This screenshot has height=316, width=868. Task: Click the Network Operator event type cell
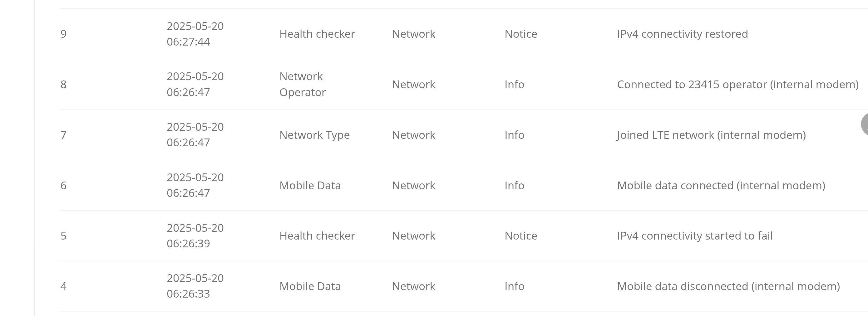point(303,84)
